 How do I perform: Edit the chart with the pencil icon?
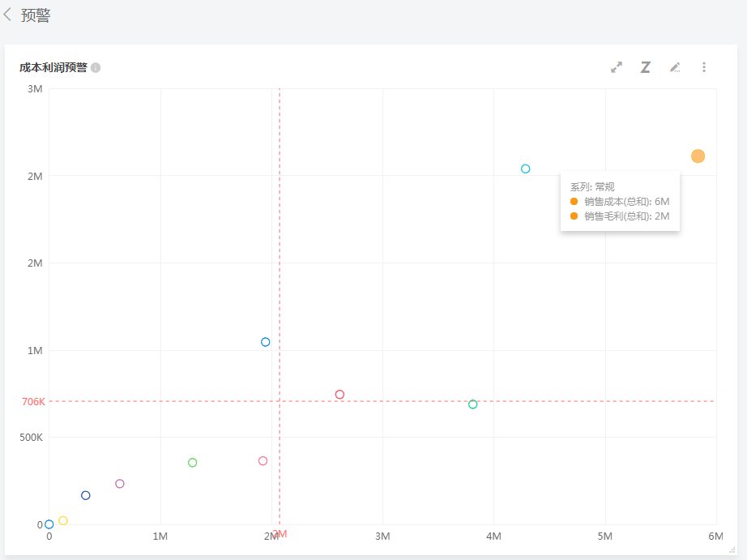pos(675,67)
